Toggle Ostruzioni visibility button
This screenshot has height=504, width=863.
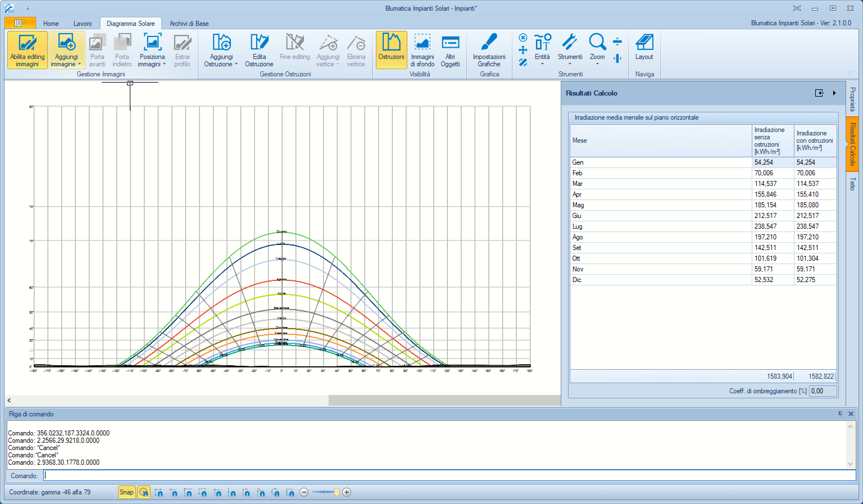point(391,50)
